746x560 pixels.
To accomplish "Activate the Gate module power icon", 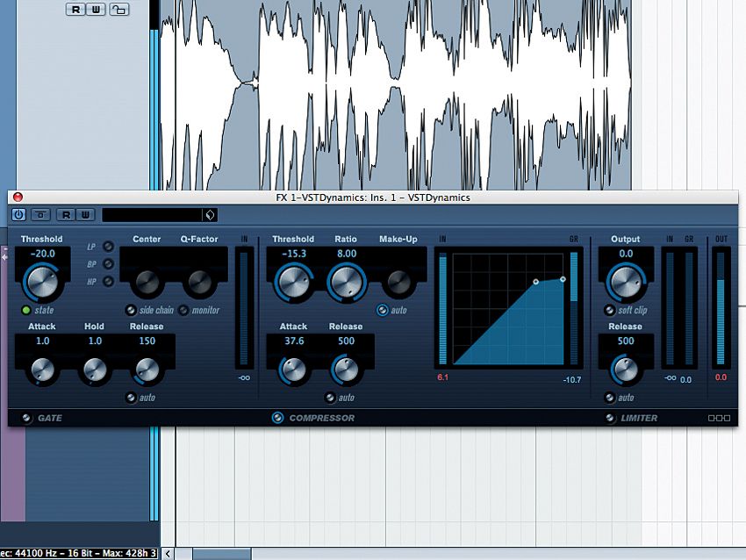I will (x=26, y=418).
